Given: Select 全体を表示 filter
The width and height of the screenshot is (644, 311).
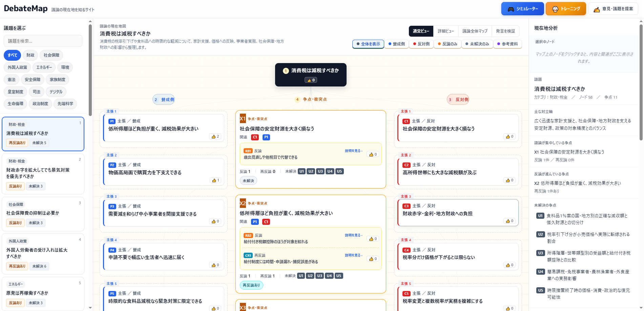Looking at the screenshot, I should [x=368, y=44].
